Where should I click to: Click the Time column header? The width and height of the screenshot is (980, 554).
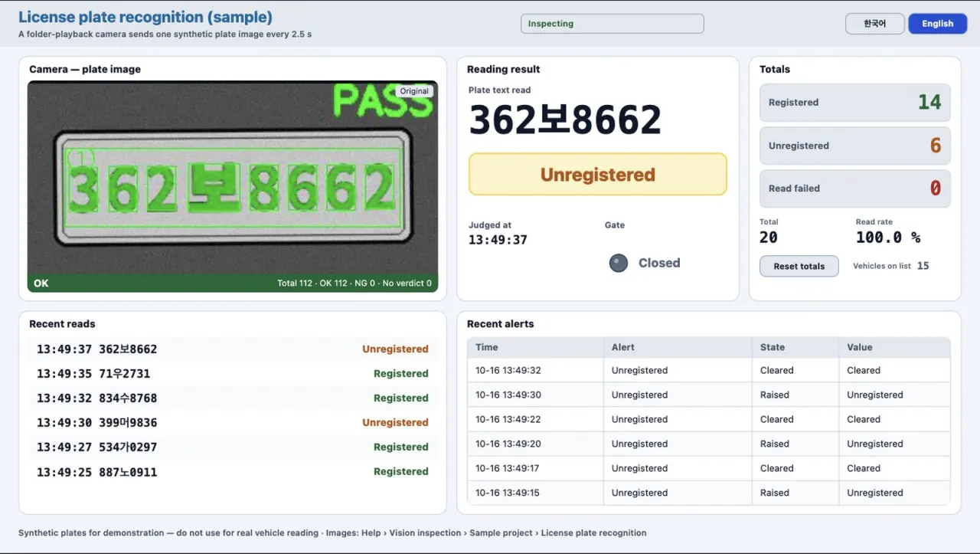(x=535, y=347)
